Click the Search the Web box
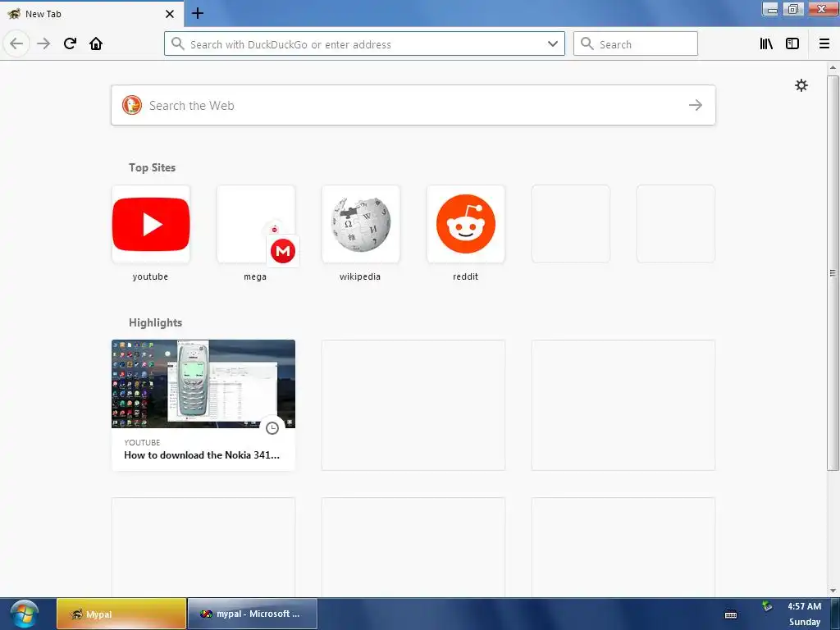 click(x=413, y=105)
